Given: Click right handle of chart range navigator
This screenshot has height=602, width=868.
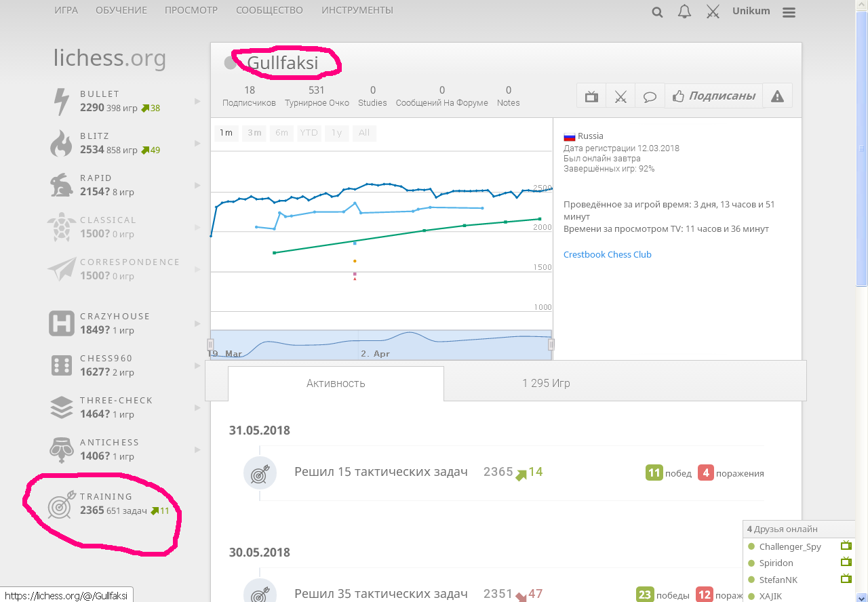Looking at the screenshot, I should [551, 344].
